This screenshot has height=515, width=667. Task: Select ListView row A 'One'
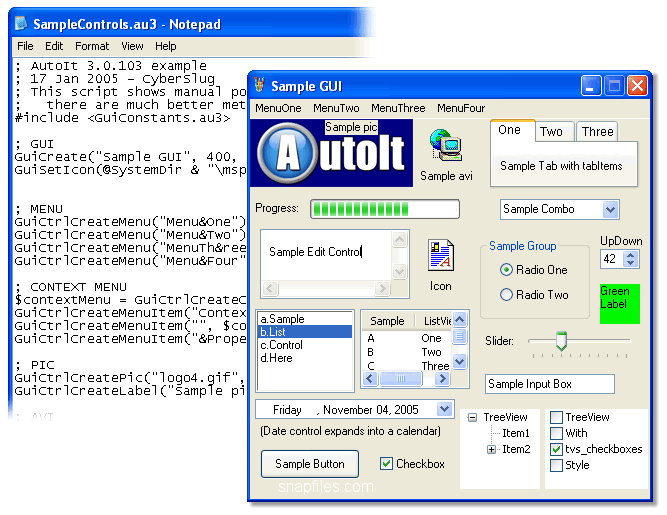(x=407, y=339)
